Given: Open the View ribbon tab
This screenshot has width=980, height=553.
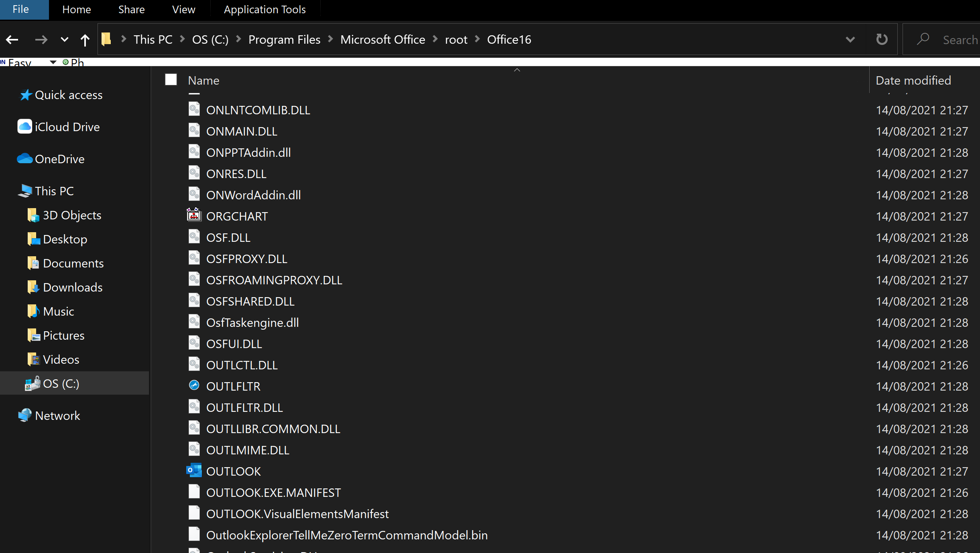Looking at the screenshot, I should (x=184, y=9).
